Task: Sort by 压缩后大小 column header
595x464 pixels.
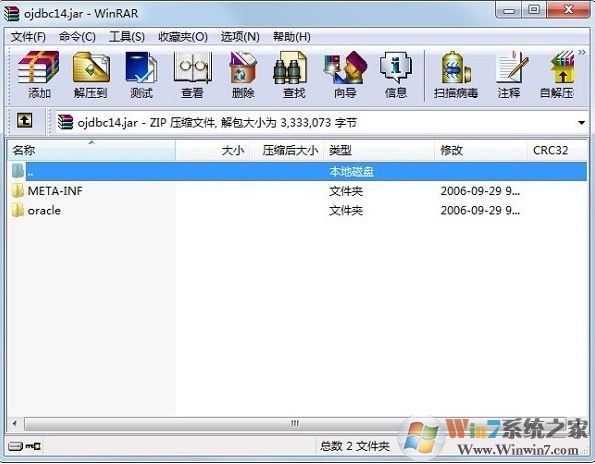Action: (x=286, y=151)
